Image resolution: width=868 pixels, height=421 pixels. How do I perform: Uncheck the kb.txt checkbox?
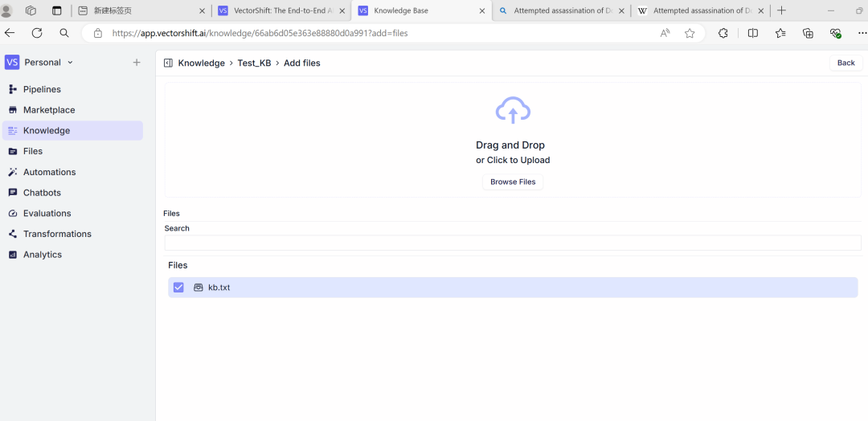[x=178, y=288]
